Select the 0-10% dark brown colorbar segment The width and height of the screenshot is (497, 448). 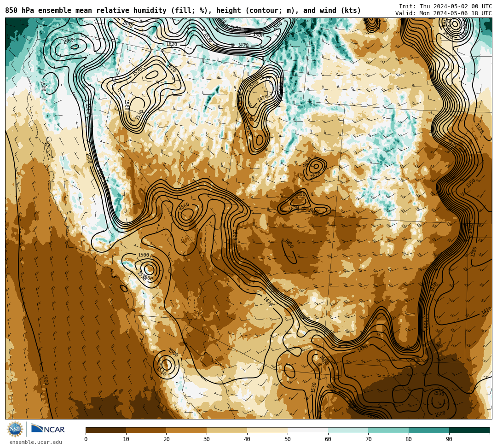click(x=106, y=430)
